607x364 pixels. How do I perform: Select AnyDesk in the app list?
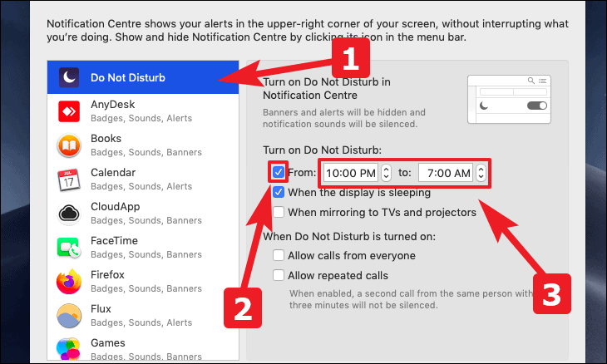112,105
